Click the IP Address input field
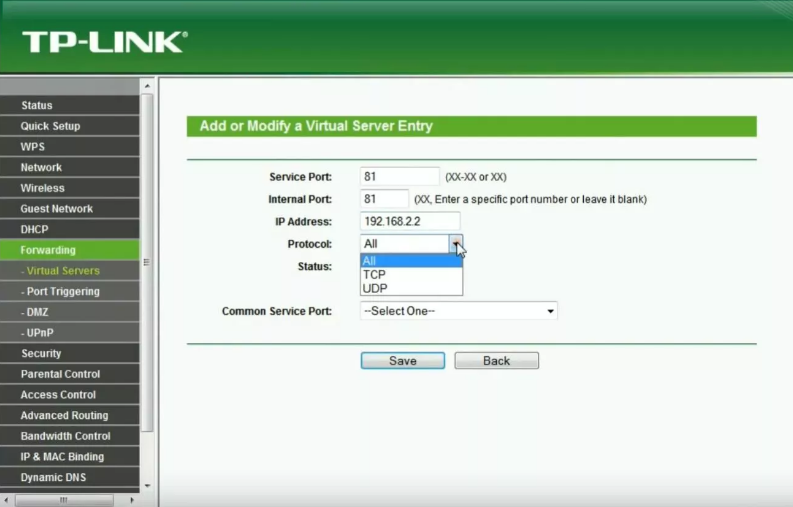Screen dimensions: 793x507 pos(410,221)
